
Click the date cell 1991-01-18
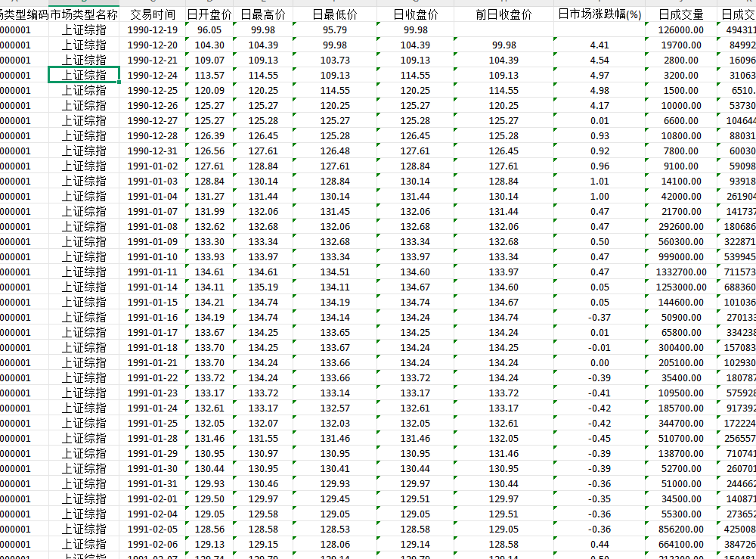[x=152, y=347]
